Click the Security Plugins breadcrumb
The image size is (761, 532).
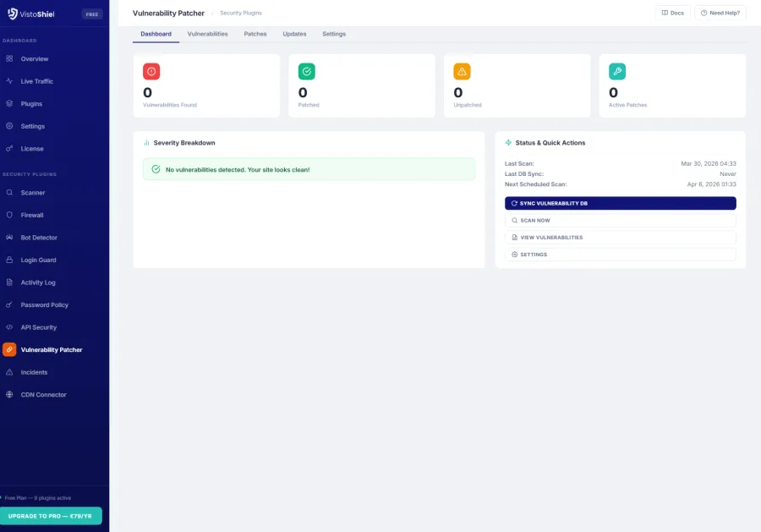[x=240, y=13]
